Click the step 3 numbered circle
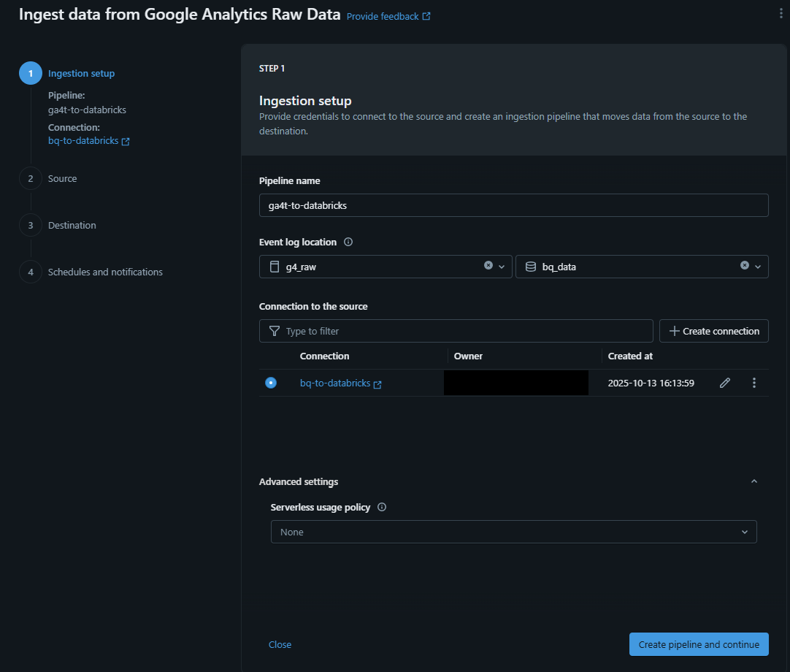This screenshot has height=672, width=790. tap(31, 226)
